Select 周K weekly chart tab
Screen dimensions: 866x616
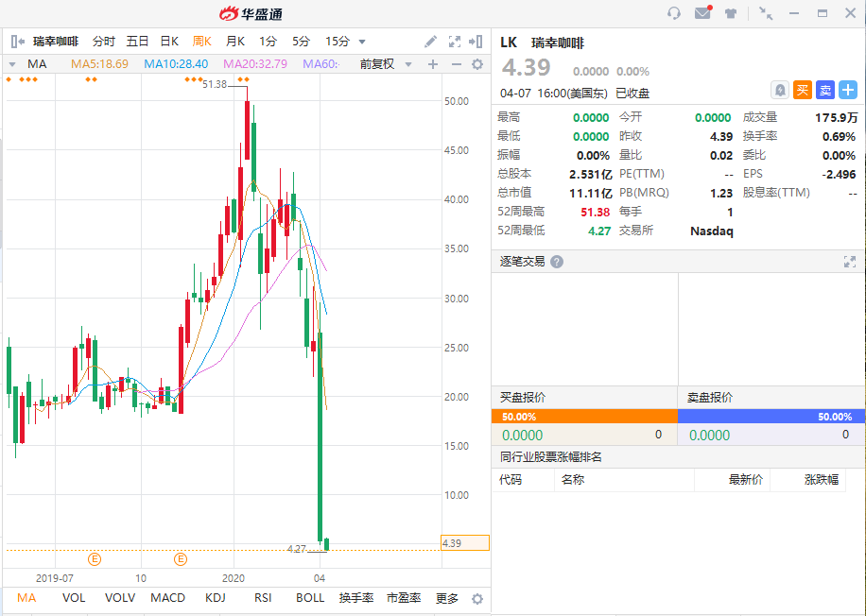(x=202, y=42)
